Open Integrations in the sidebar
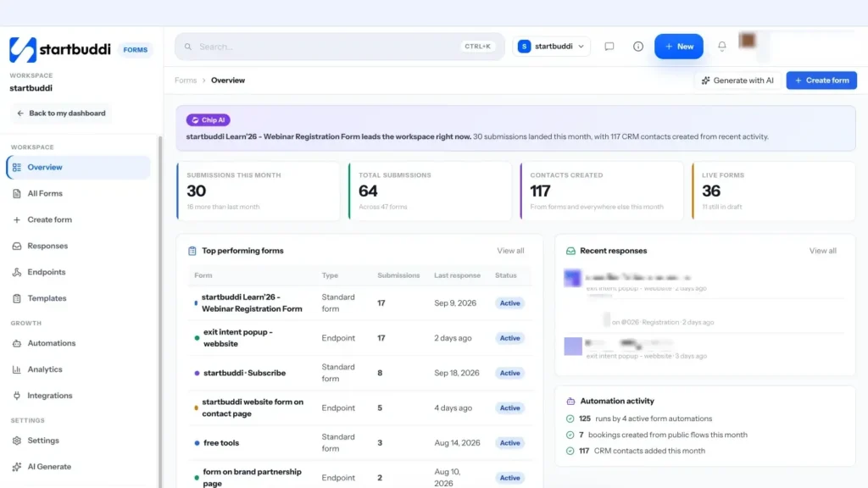Viewport: 868px width, 488px height. click(x=79, y=396)
